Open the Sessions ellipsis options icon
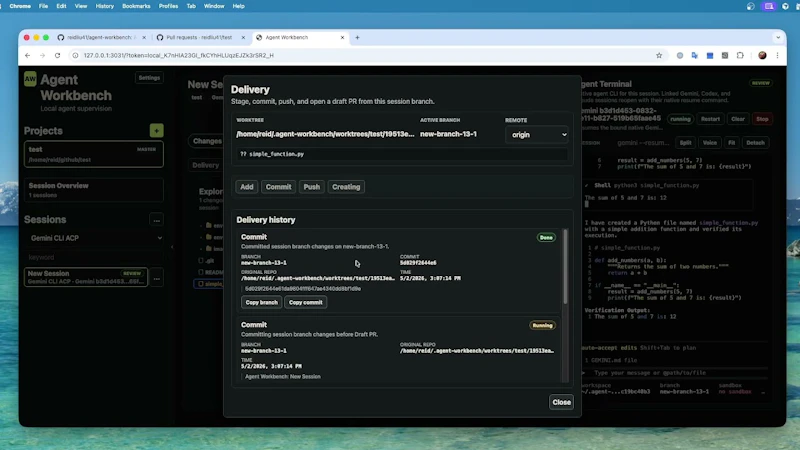The image size is (800, 450). point(157,220)
